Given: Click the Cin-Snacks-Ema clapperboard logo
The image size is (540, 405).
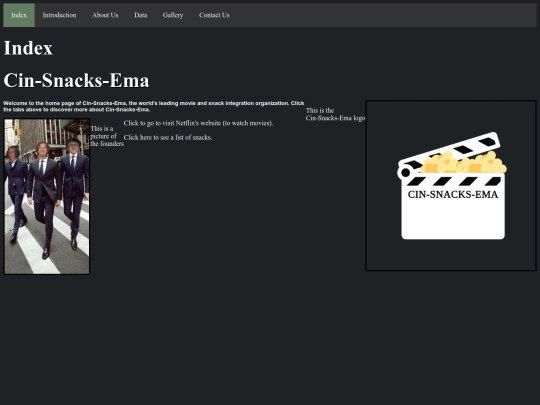Looking at the screenshot, I should click(451, 186).
